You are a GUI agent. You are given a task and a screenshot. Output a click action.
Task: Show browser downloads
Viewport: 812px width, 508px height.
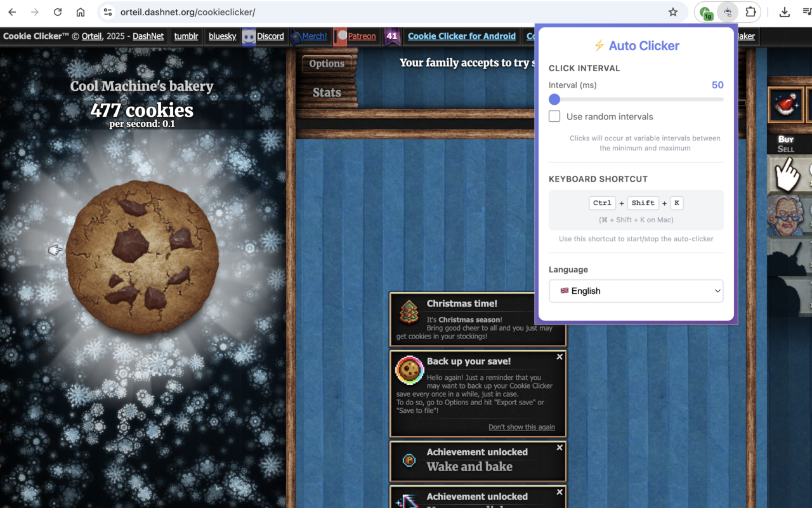click(x=785, y=12)
